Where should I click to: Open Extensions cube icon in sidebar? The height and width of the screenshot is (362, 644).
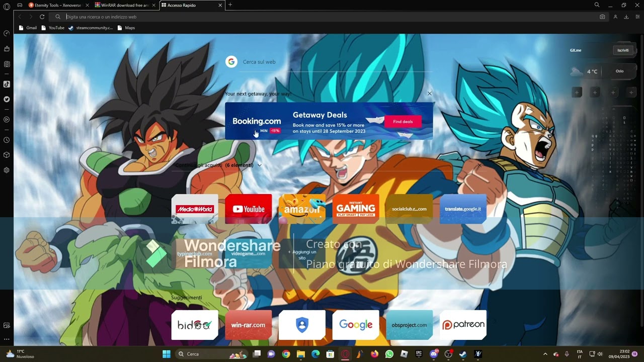click(7, 155)
